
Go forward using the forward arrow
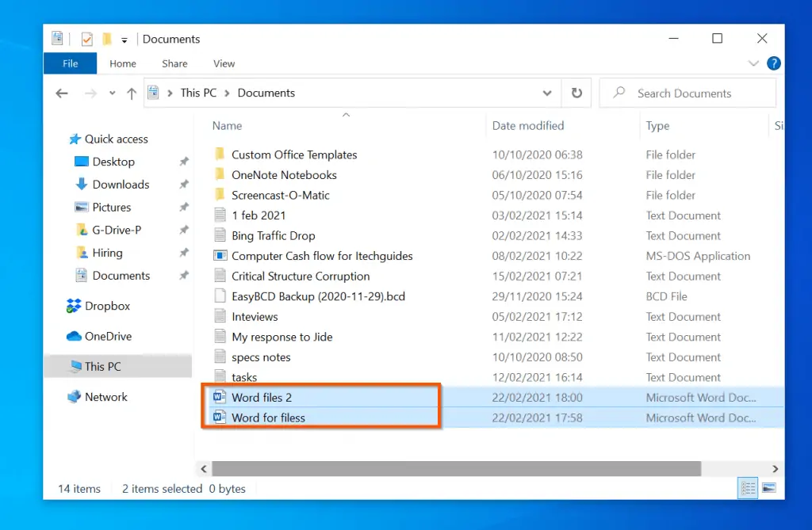(90, 93)
